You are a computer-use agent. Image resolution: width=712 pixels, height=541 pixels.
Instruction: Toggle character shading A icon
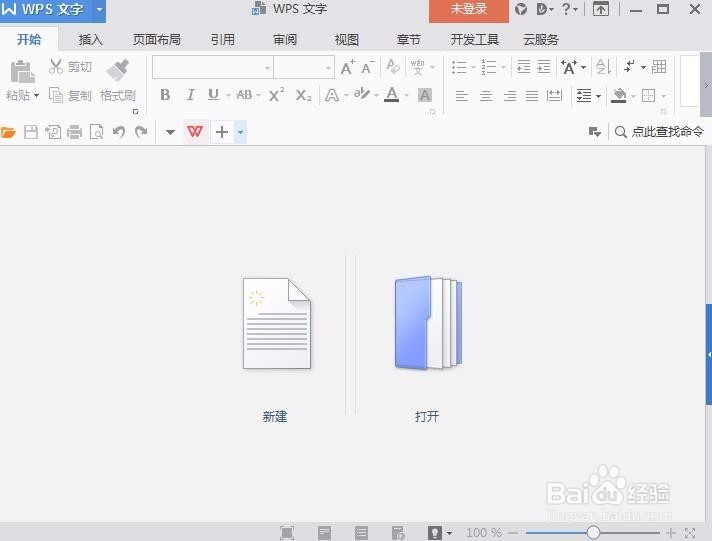click(425, 95)
